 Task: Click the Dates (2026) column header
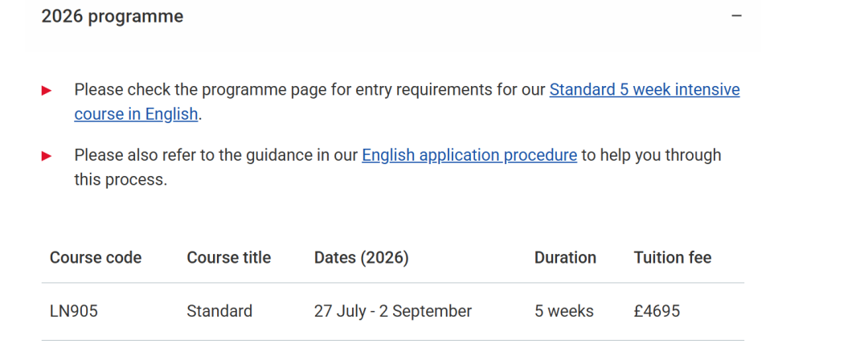pos(361,258)
